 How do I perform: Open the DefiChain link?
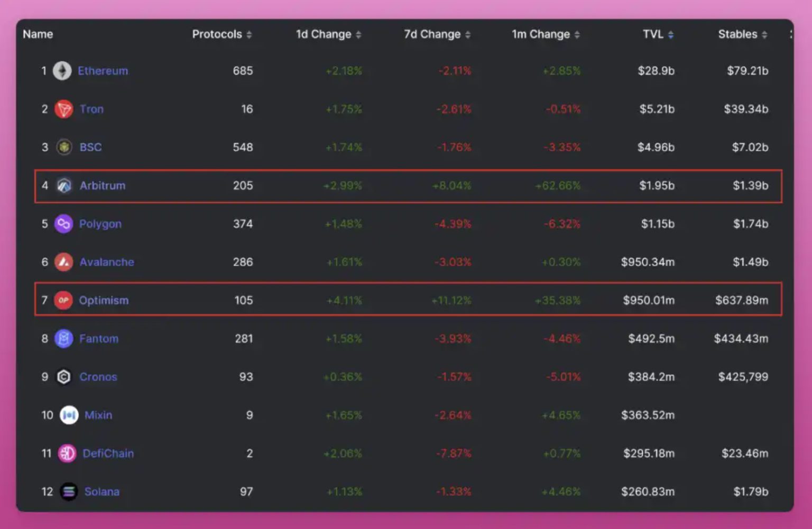(x=108, y=453)
